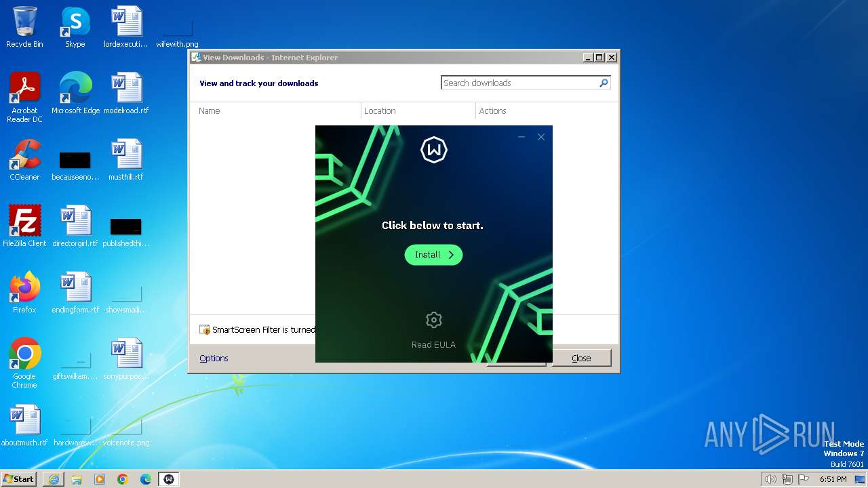868x488 pixels.
Task: Click the volume speaker tray icon
Action: coord(770,479)
